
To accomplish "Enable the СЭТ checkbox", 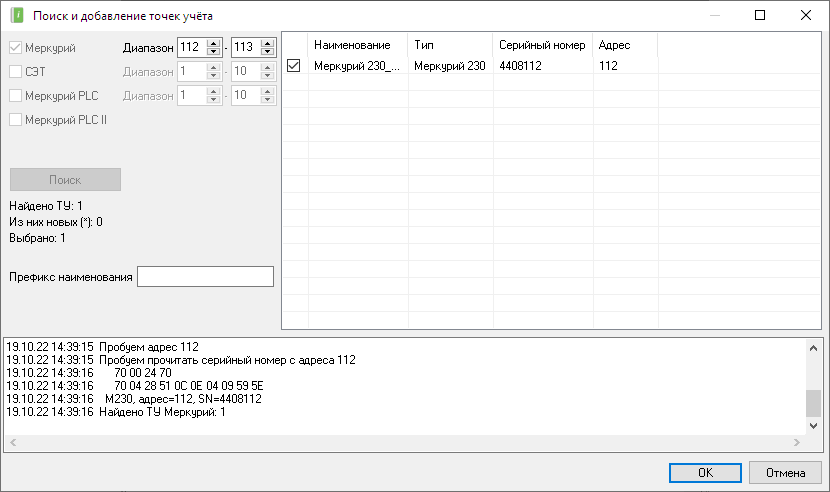I will pos(15,71).
